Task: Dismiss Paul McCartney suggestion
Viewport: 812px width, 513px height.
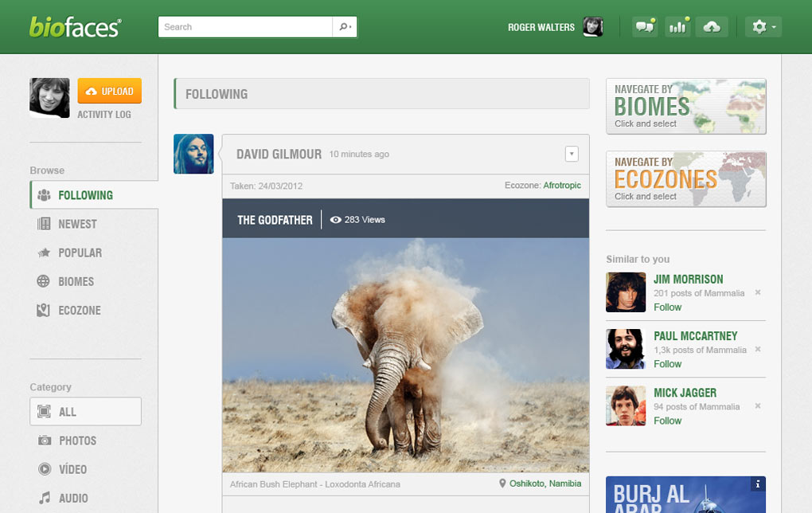Action: click(758, 349)
